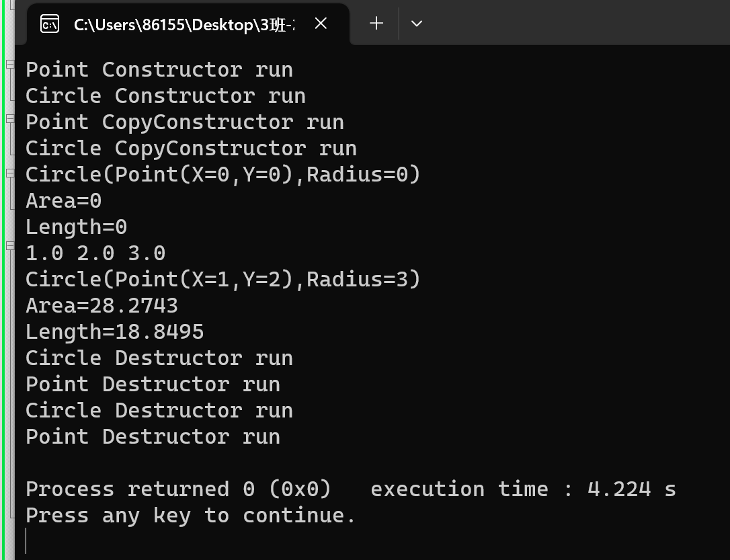Screen dimensions: 730x560
Task: Click the 'Area=28.2743' output text
Action: point(102,306)
